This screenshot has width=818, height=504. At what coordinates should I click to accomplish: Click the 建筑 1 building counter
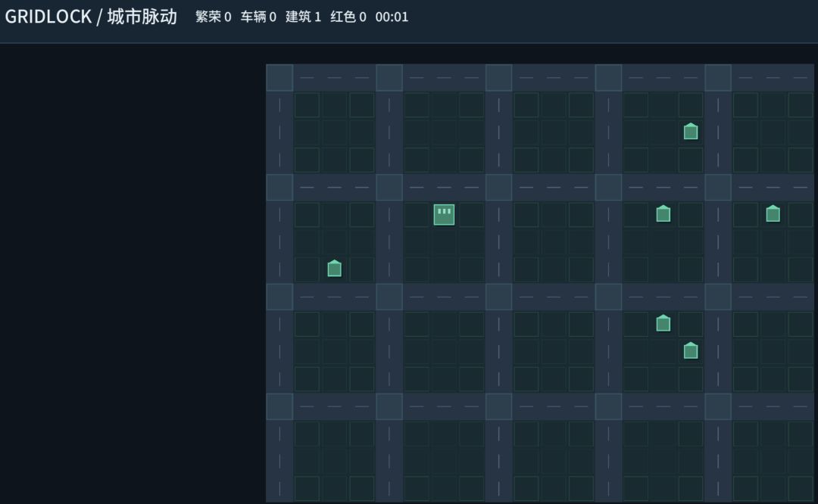point(303,17)
